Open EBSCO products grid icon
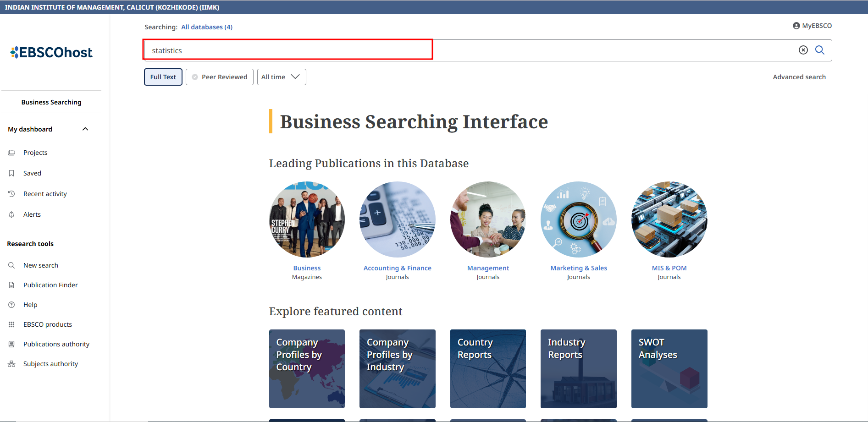Viewport: 868px width, 422px height. [x=12, y=324]
